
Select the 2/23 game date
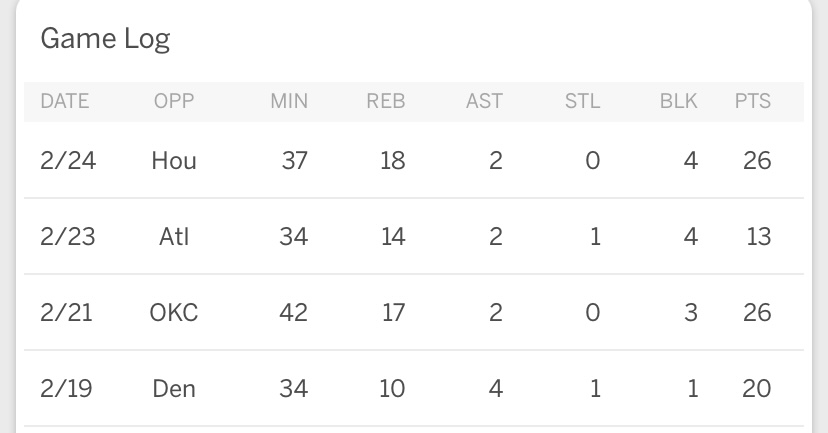pos(66,237)
